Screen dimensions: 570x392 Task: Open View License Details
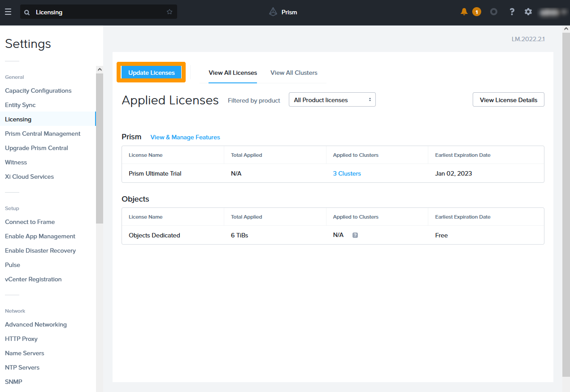click(x=508, y=99)
